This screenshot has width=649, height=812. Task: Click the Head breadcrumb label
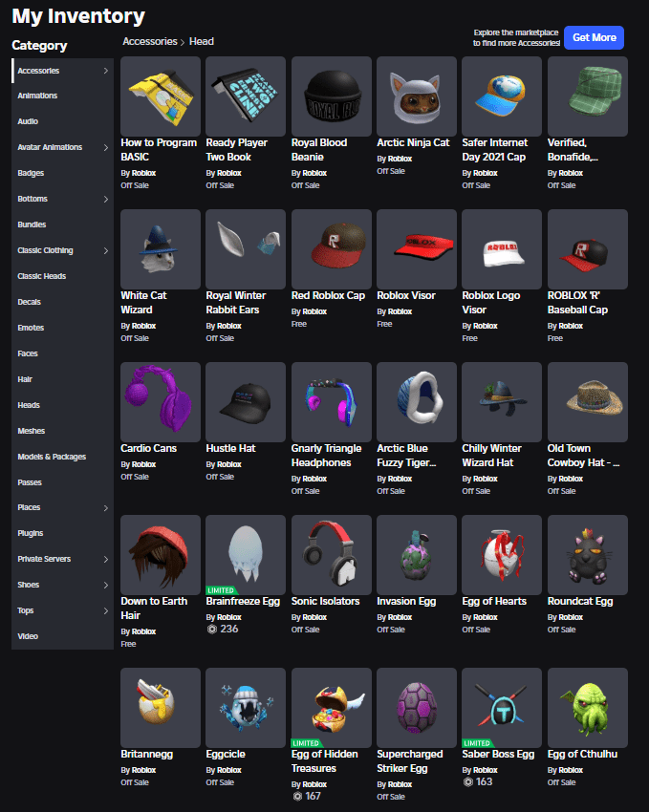tap(202, 41)
